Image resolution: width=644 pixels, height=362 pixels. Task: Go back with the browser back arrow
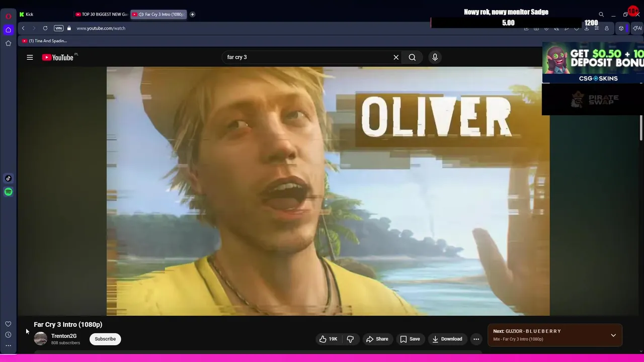[x=23, y=28]
